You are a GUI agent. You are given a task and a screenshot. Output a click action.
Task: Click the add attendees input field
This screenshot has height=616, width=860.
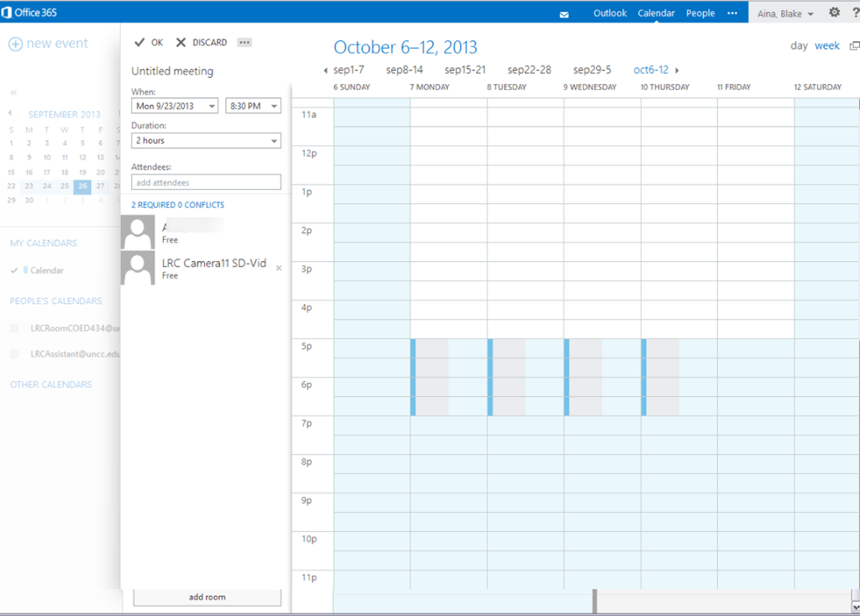206,182
